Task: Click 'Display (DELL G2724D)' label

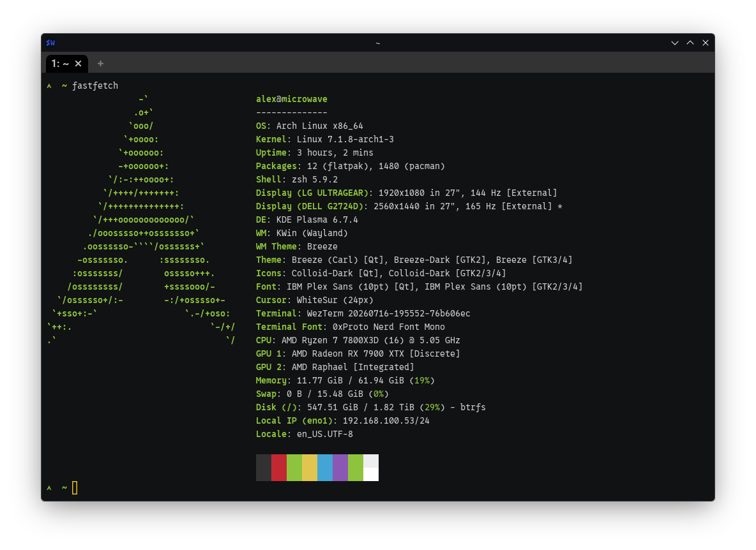Action: tap(310, 206)
